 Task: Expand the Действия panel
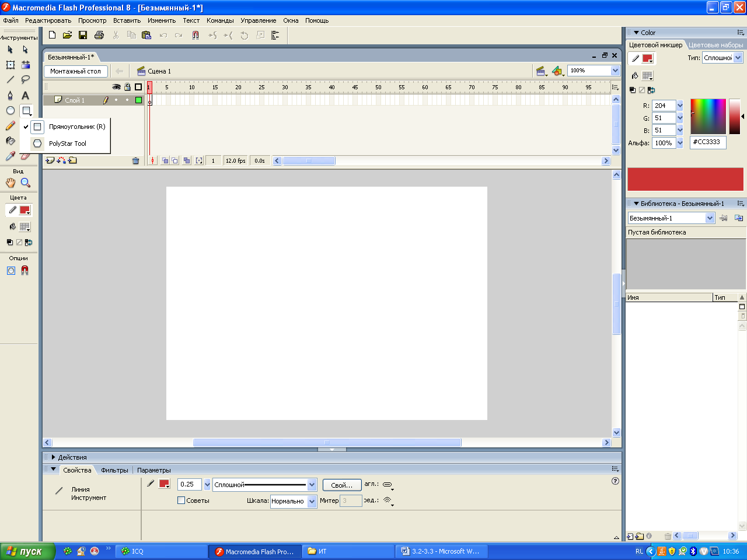[54, 457]
